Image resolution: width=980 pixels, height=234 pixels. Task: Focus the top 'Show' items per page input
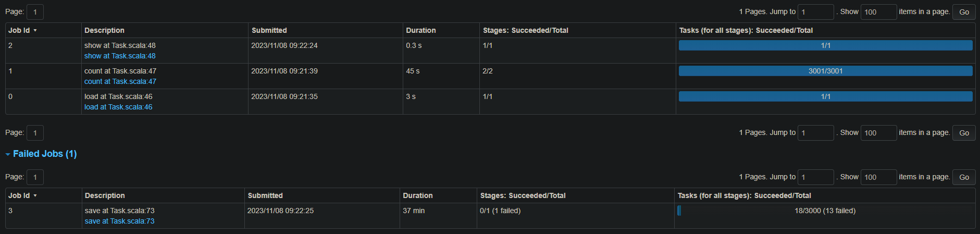878,12
